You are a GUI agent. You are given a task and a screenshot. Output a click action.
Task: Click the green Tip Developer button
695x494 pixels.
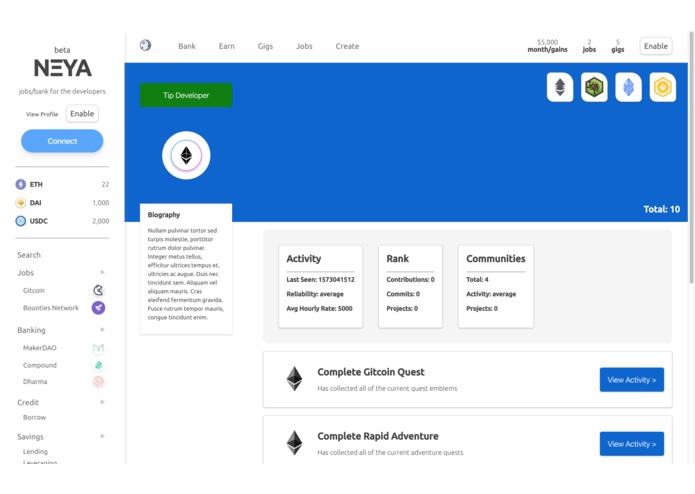pos(186,95)
